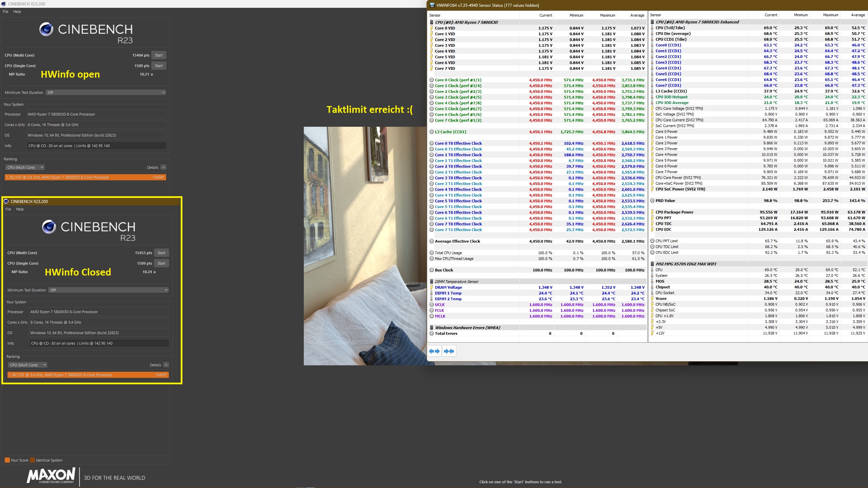Start the CPU (Single Core) test in the top Cinebench window
Screen dimensions: 868x488
click(159, 66)
